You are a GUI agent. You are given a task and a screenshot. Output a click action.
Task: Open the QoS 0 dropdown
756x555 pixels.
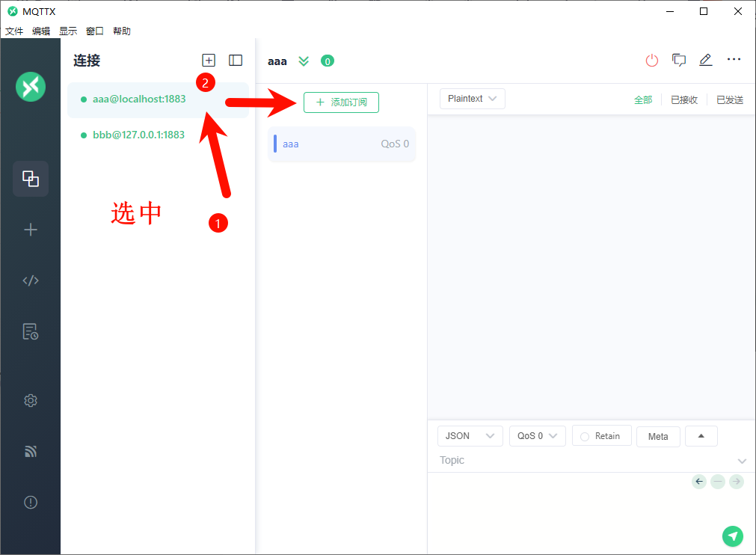click(x=538, y=436)
